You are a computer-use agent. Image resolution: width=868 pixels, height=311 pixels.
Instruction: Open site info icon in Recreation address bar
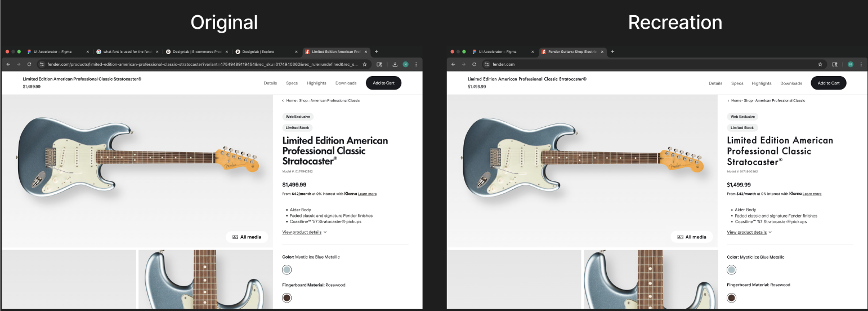487,64
